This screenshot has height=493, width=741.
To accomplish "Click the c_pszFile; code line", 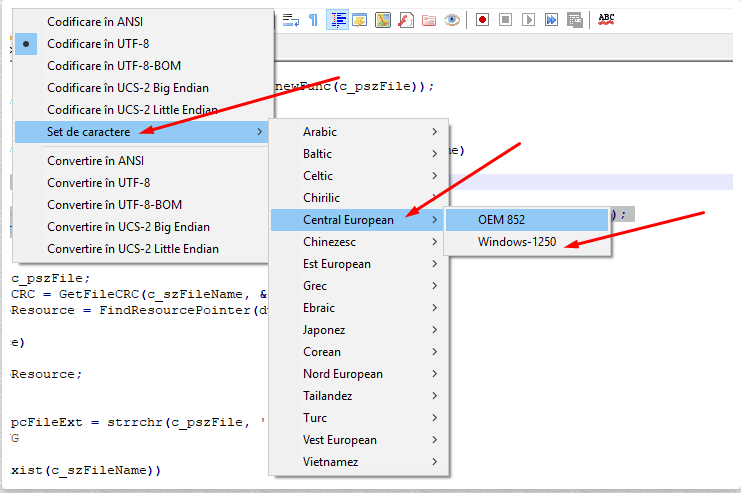I will 50,278.
